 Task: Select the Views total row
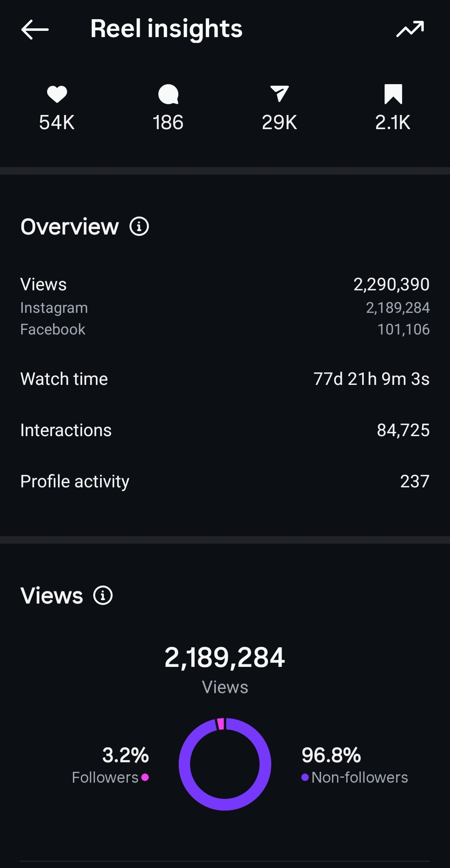[x=225, y=284]
